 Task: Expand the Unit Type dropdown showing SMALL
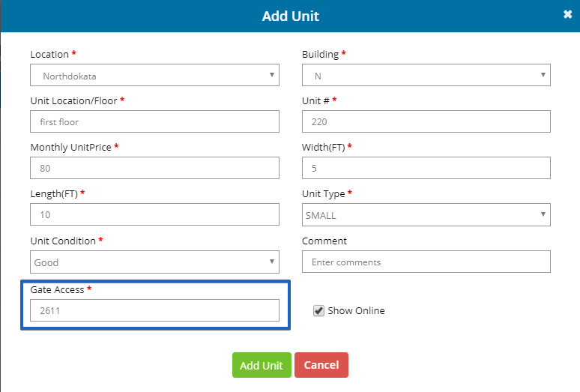(x=426, y=214)
